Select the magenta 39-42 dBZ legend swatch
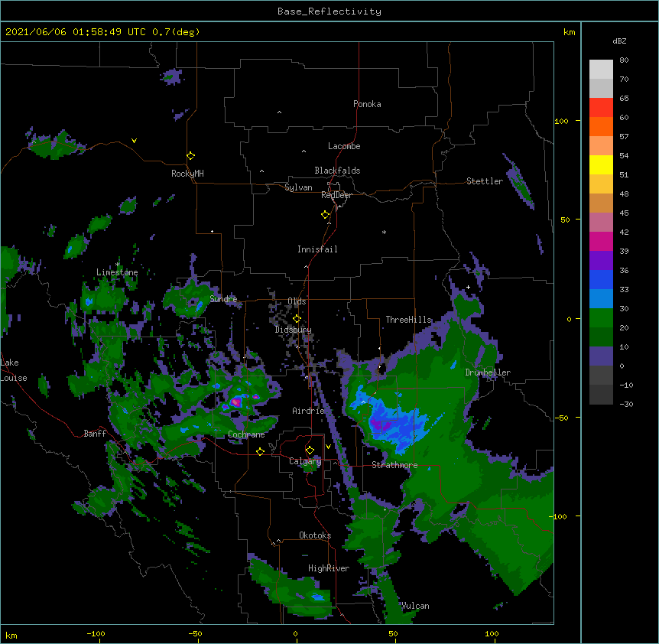659x644 pixels. click(601, 241)
